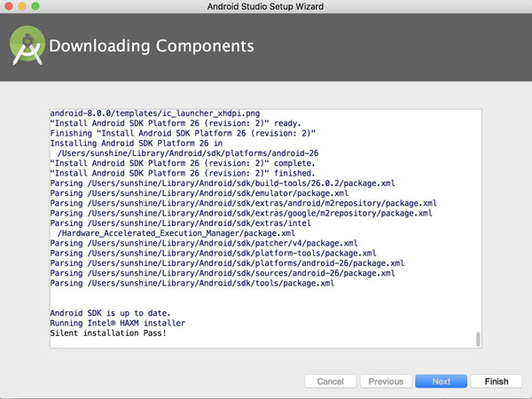The image size is (532, 399).
Task: Click the sdk/tools/package.xml parsing line
Action: [x=192, y=284]
